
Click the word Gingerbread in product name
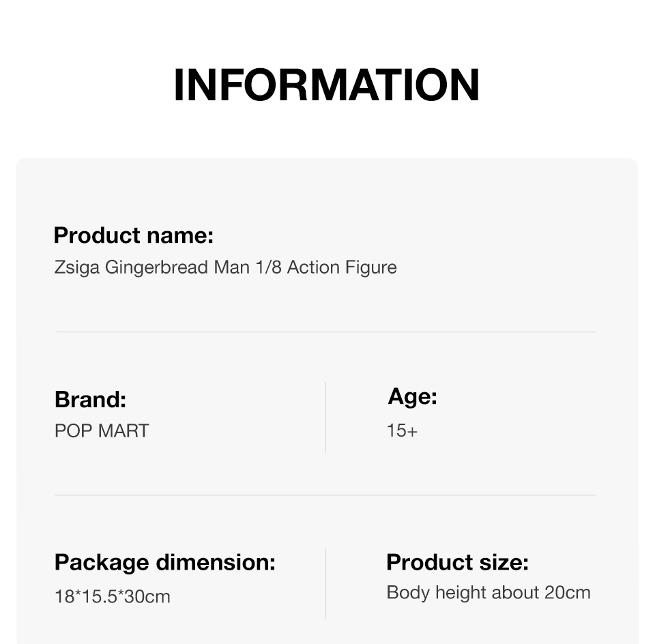tap(156, 267)
